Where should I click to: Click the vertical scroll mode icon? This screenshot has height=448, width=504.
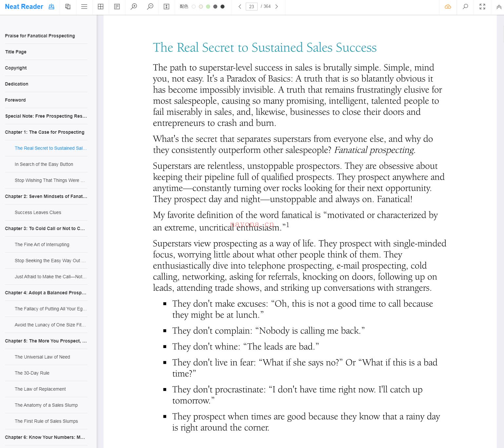click(166, 7)
